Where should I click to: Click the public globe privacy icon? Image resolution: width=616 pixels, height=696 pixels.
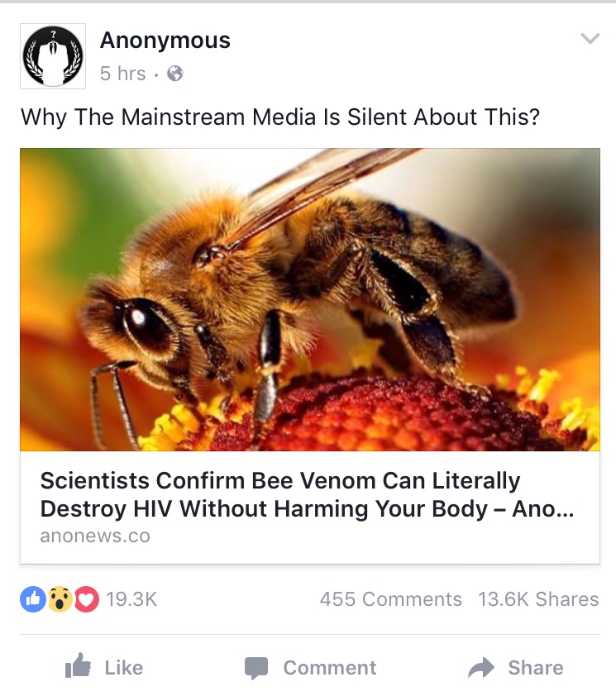click(175, 74)
